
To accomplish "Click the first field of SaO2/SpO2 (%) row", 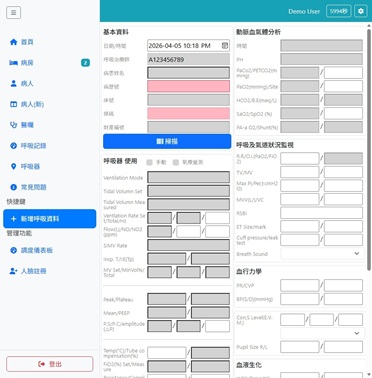I will [x=300, y=113].
